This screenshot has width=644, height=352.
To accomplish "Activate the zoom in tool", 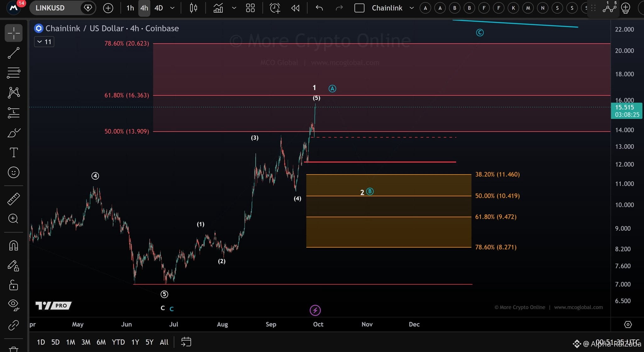I will (14, 218).
